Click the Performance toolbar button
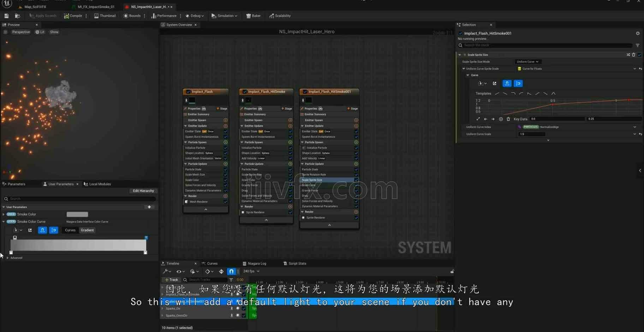 (x=164, y=16)
